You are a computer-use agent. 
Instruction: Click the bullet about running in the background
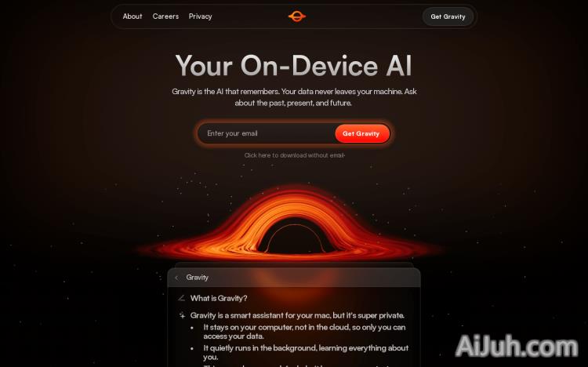point(306,352)
